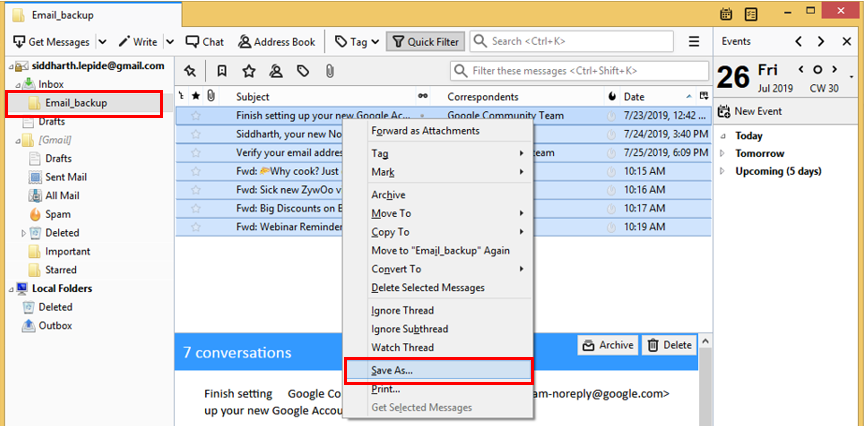Go to previous events in Events pane
Image resolution: width=864 pixels, height=426 pixels.
click(x=798, y=42)
